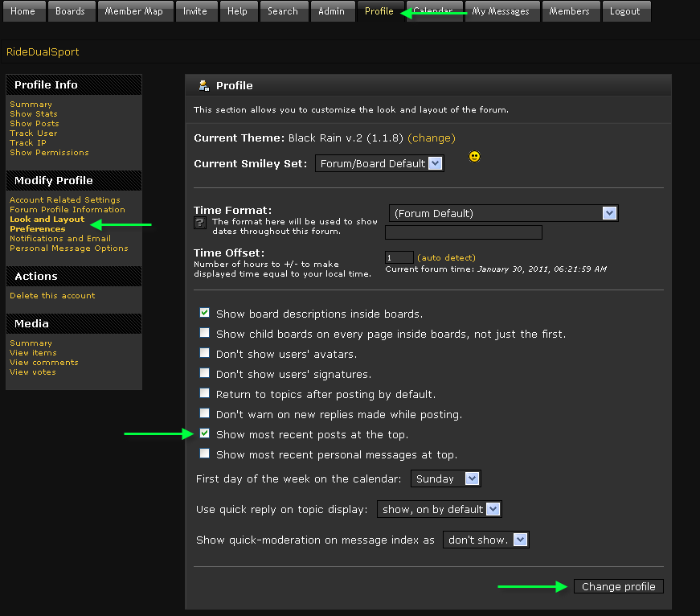Open the Boards tab
This screenshot has width=700, height=616.
[71, 11]
